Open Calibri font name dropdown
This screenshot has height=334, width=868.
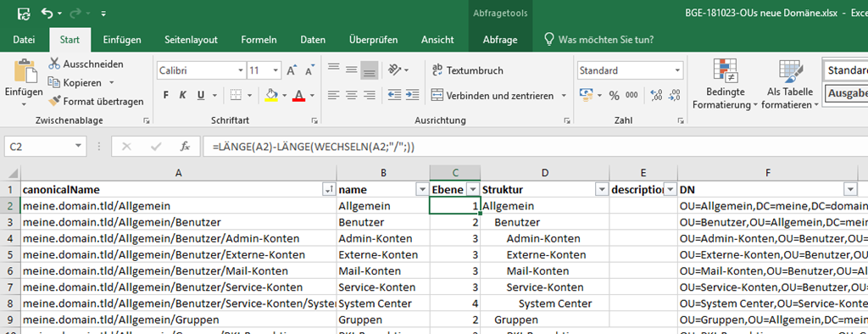point(241,71)
